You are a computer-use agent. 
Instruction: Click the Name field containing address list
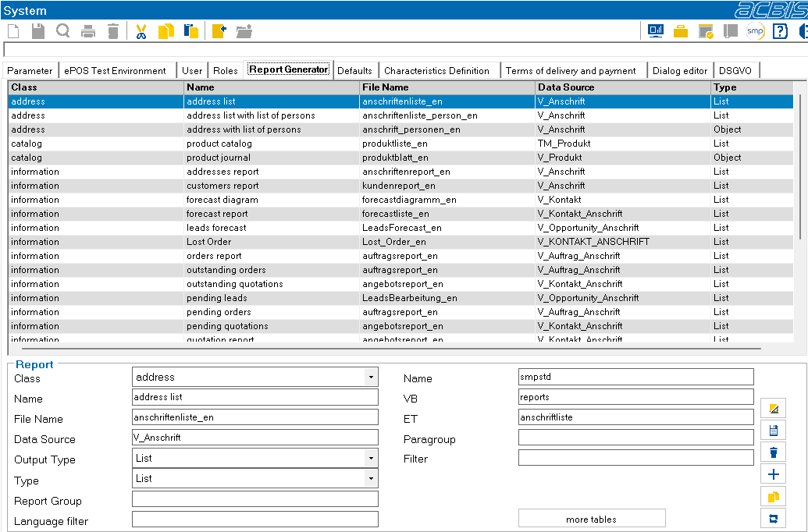pyautogui.click(x=255, y=397)
